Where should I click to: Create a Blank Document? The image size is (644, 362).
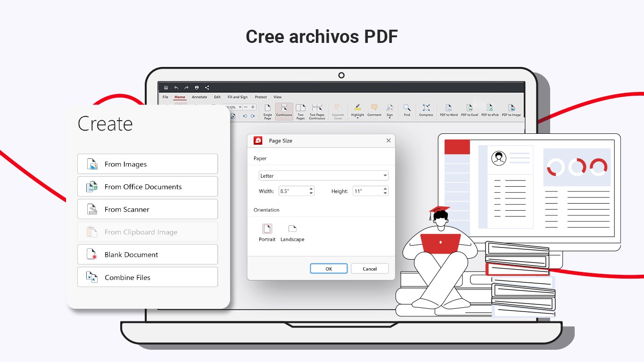148,255
